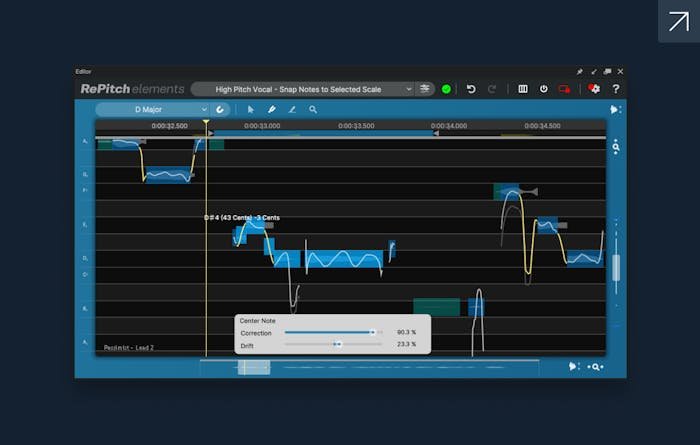Select the pen draw tool

pyautogui.click(x=271, y=109)
